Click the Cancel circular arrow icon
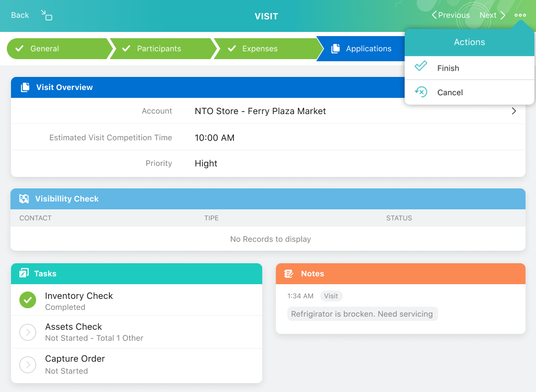Viewport: 536px width, 392px height. click(x=421, y=92)
